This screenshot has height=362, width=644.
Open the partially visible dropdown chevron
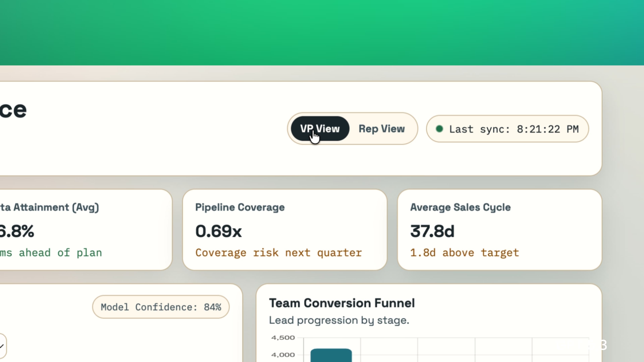pyautogui.click(x=2, y=346)
